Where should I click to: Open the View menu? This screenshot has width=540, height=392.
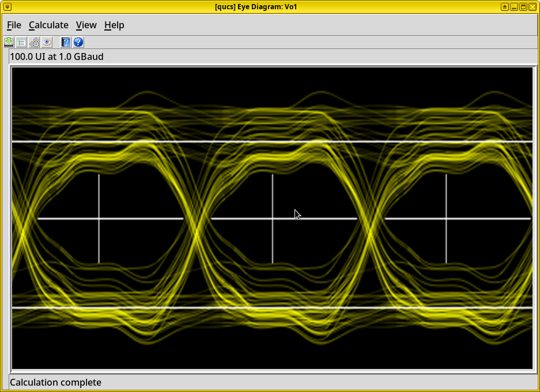(86, 25)
